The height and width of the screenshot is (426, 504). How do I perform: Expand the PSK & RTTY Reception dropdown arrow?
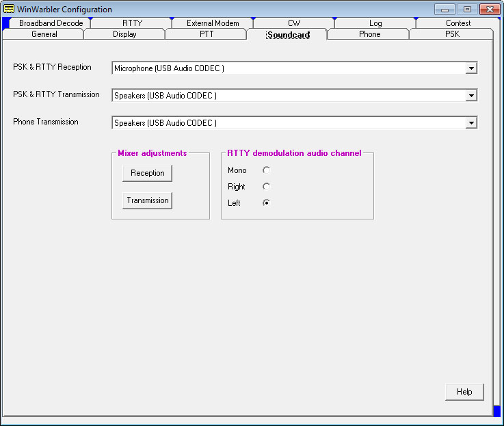[471, 68]
